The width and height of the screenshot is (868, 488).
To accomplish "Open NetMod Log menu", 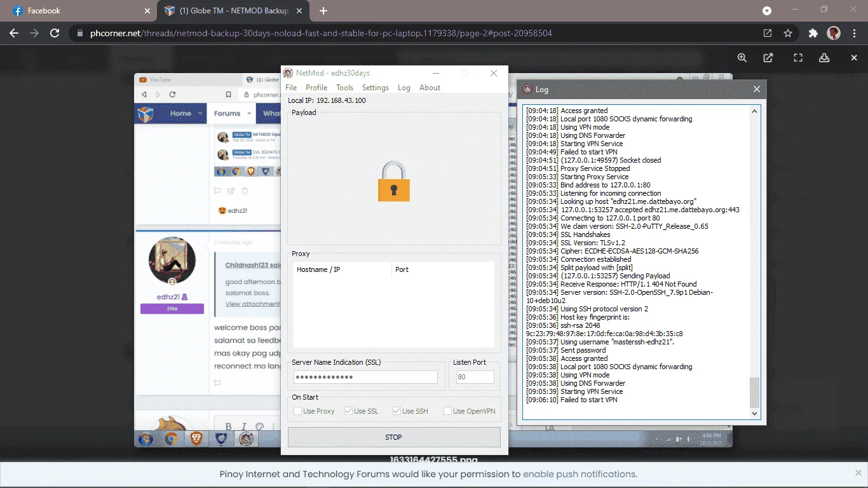I will coord(404,88).
